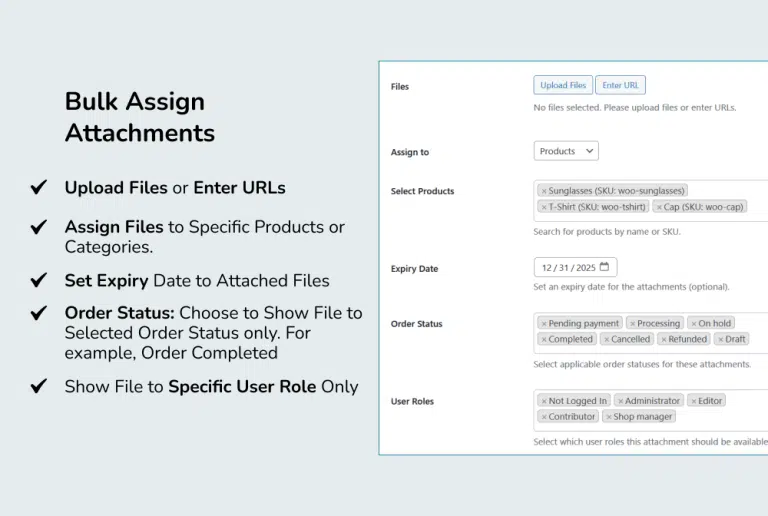Viewport: 768px width, 516px height.
Task: Remove the Cancelled status tag
Action: pyautogui.click(x=606, y=340)
